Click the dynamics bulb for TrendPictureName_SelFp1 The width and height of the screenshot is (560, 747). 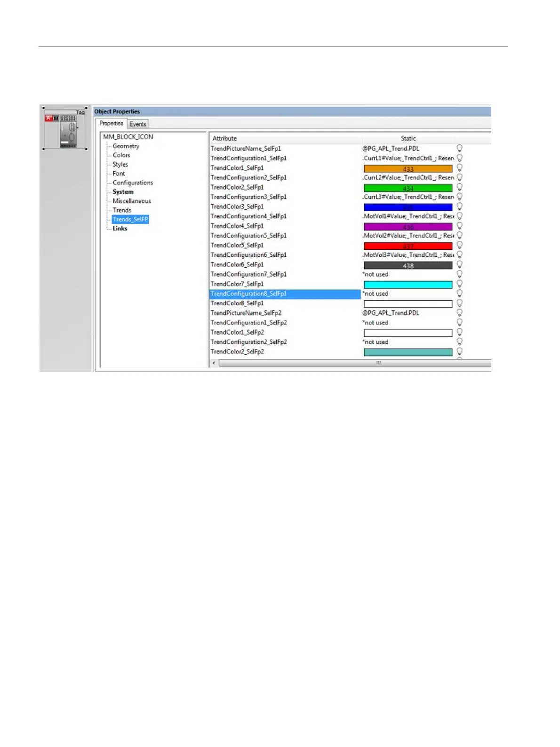[459, 148]
